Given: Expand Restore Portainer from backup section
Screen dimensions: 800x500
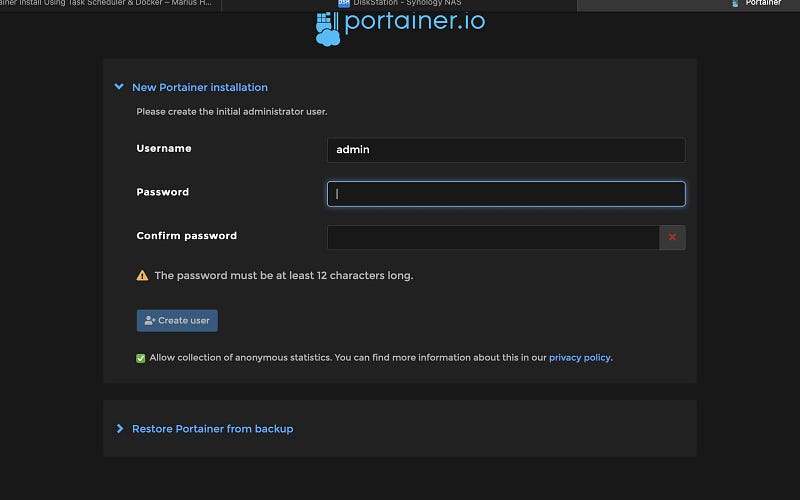Looking at the screenshot, I should pos(119,429).
